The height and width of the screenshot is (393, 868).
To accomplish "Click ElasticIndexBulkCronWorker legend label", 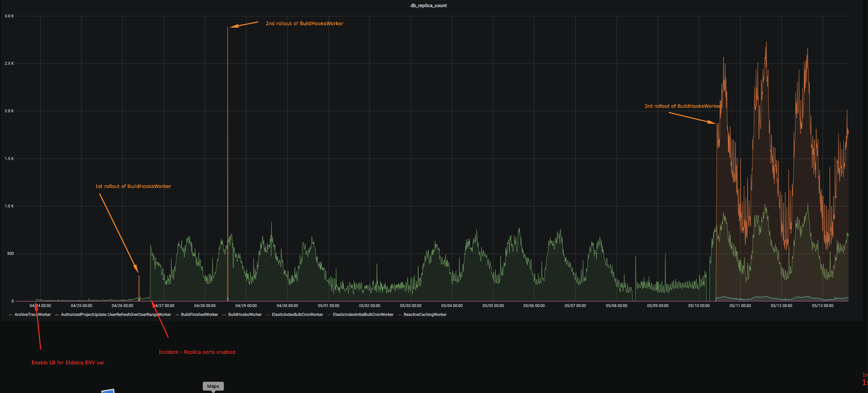I will 297,314.
